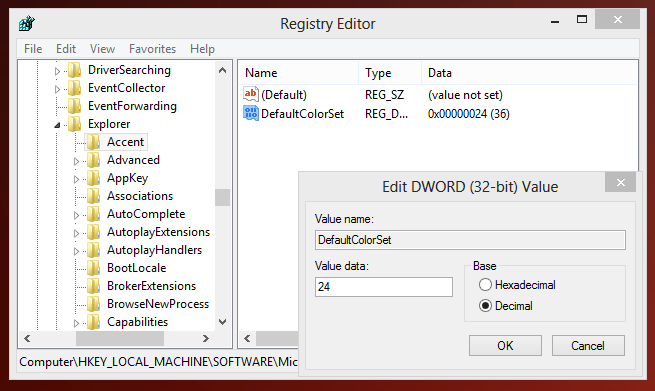This screenshot has width=655, height=391.
Task: Expand the DriverSearching key
Action: tap(57, 71)
